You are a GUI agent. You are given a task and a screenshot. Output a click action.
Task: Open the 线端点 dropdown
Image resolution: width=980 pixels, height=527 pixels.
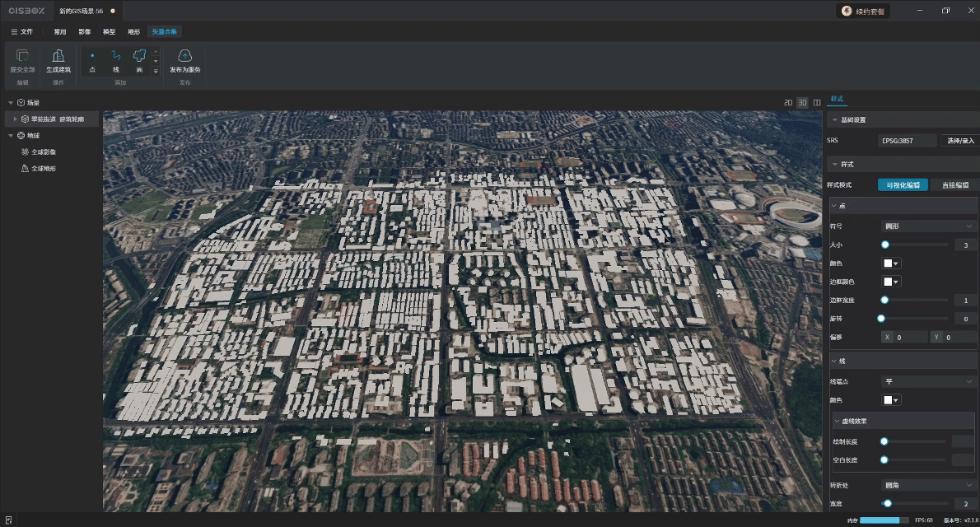click(x=928, y=381)
